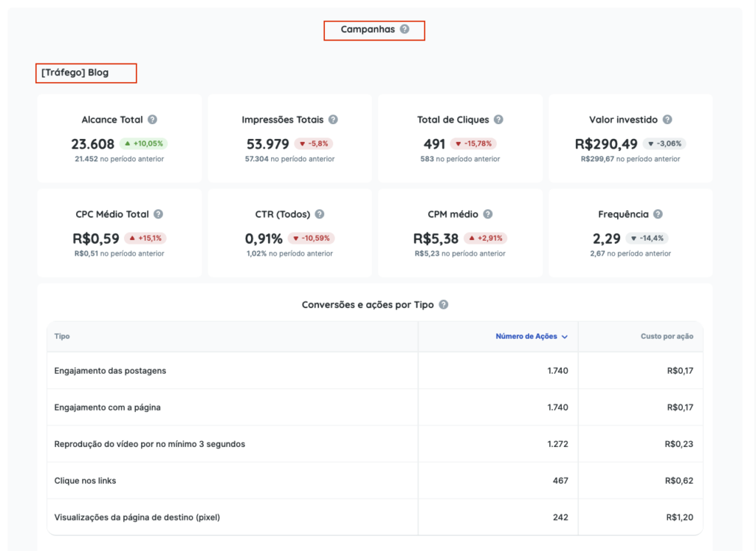Sort by Número de Ações column chevron
Image resolution: width=756 pixels, height=551 pixels.
tap(565, 337)
